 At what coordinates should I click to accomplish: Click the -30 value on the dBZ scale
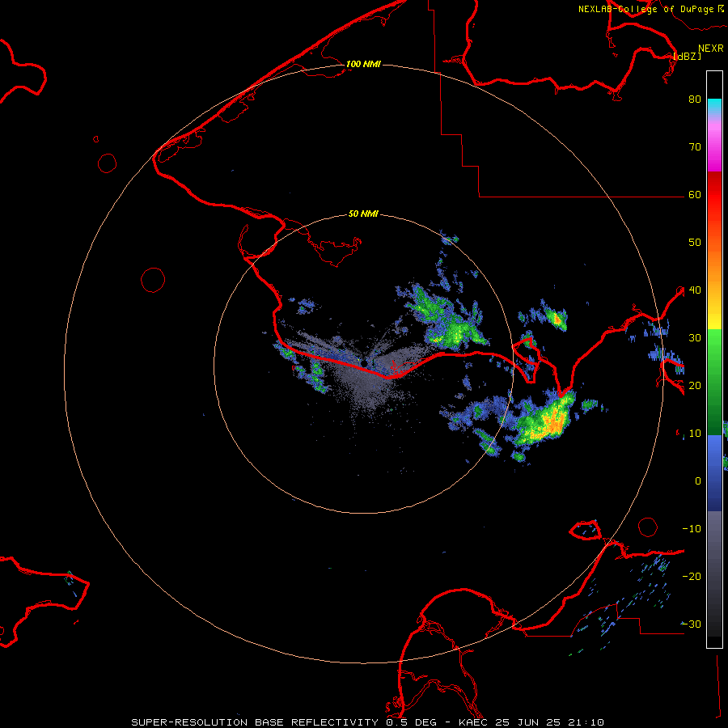coord(692,624)
